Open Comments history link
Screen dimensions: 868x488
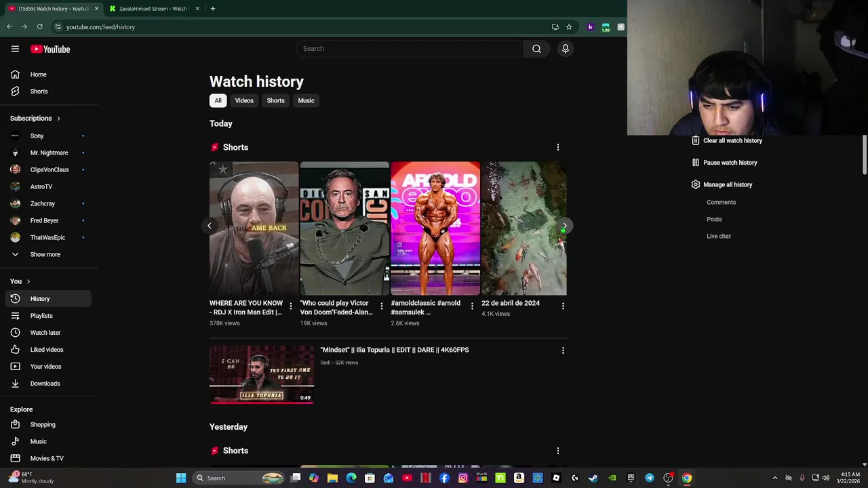coord(721,202)
